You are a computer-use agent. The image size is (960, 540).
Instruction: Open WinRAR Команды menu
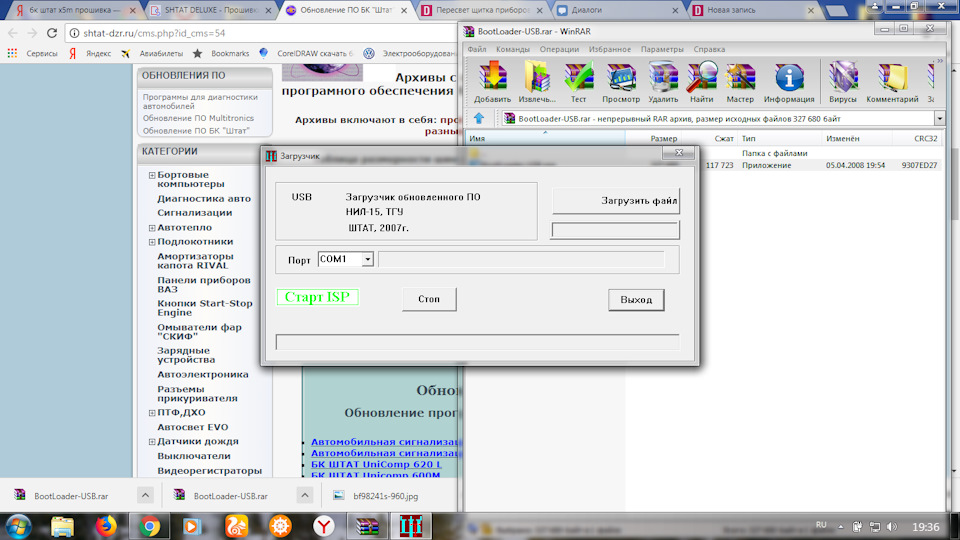[x=512, y=49]
